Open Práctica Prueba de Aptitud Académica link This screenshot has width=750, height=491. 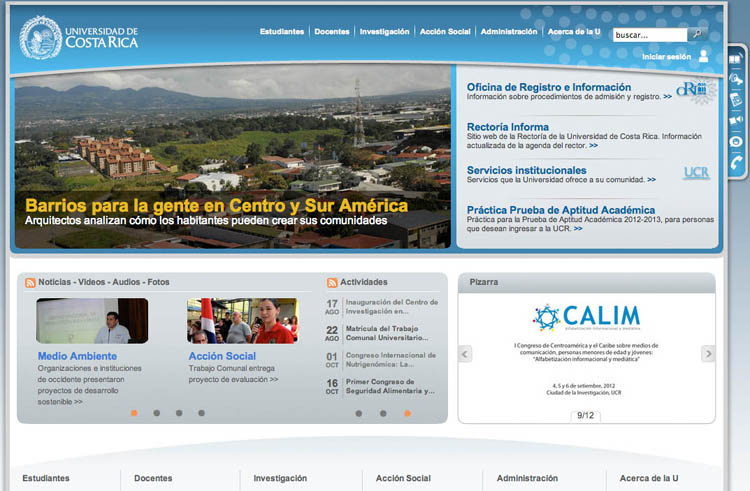click(561, 210)
